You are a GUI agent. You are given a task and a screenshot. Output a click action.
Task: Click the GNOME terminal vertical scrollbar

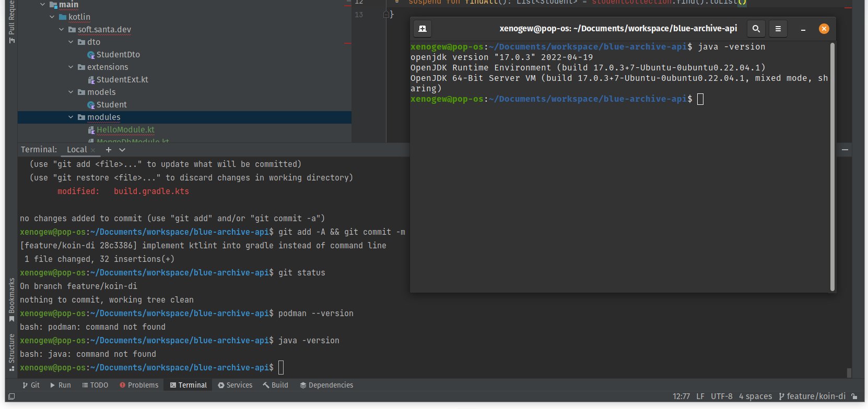tap(832, 167)
